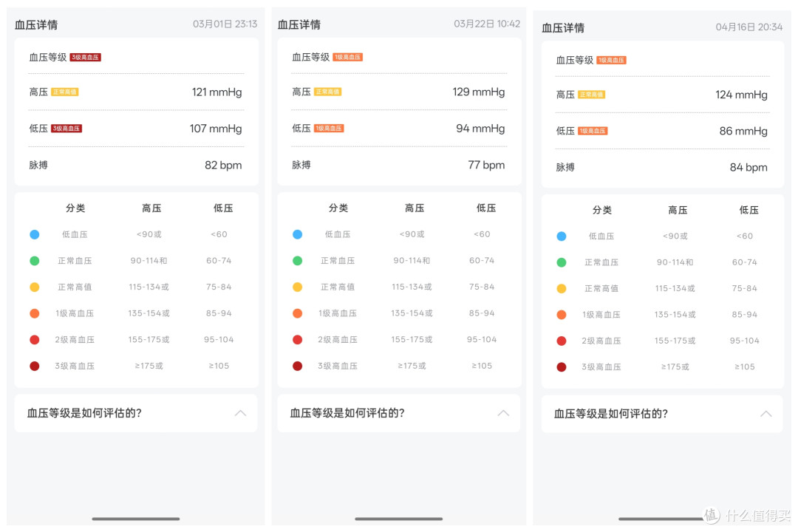Select the 107 mmHg low pressure value

[216, 129]
